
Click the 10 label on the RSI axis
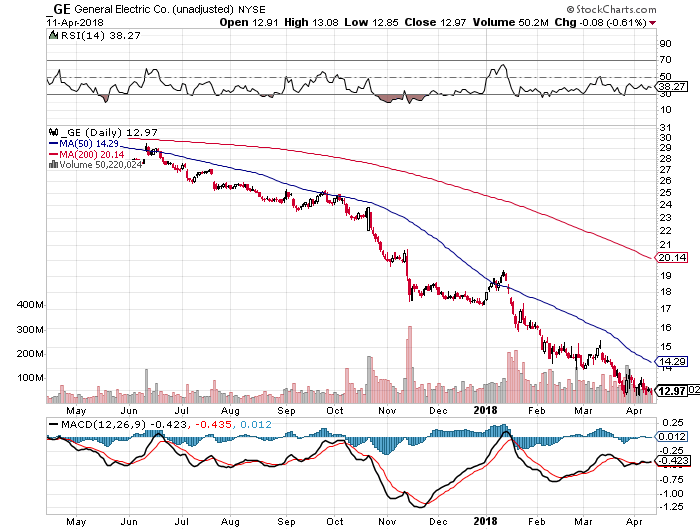tap(665, 110)
